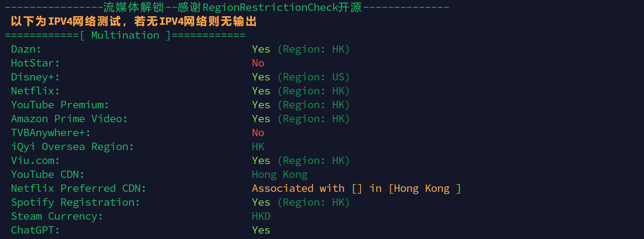
Task: Click the TVBAnywhere+ label
Action: tap(51, 133)
